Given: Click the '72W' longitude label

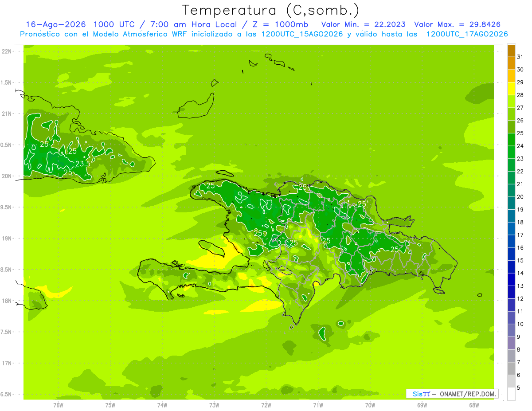Looking at the screenshot, I should click(266, 405).
